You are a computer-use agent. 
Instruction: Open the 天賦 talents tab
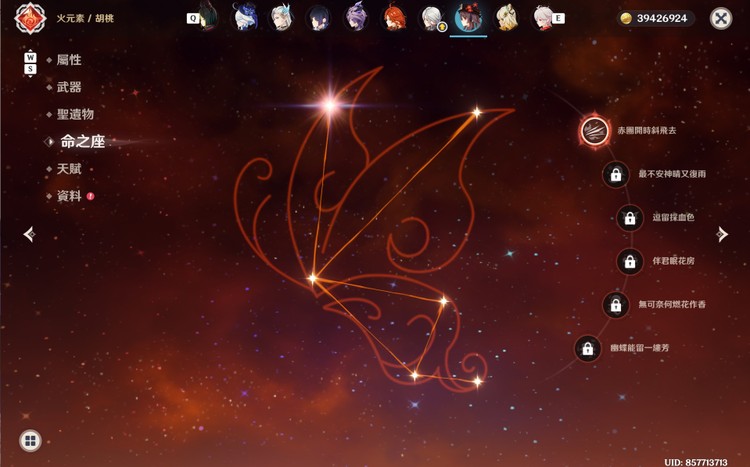click(x=69, y=169)
